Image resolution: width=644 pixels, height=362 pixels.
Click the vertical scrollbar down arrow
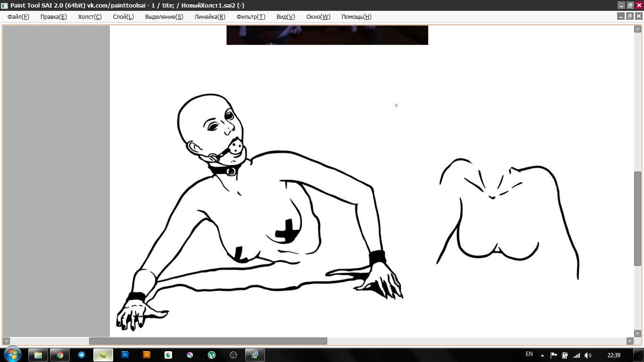point(637,333)
